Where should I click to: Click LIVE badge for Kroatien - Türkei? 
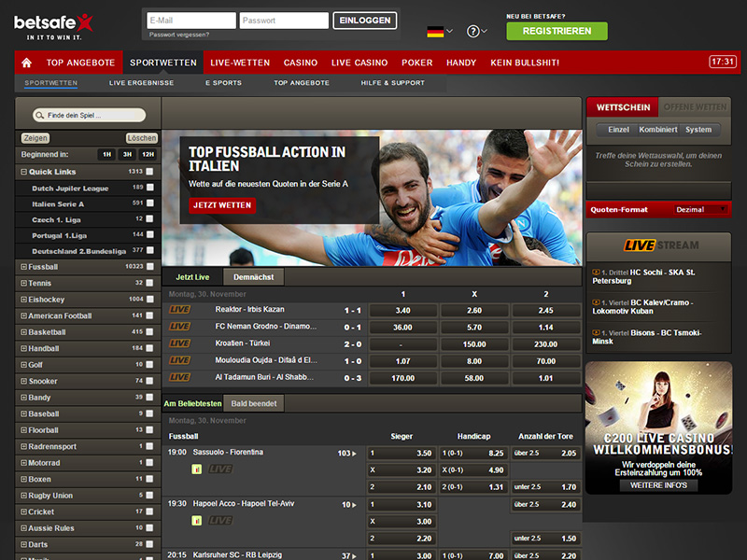(x=179, y=343)
